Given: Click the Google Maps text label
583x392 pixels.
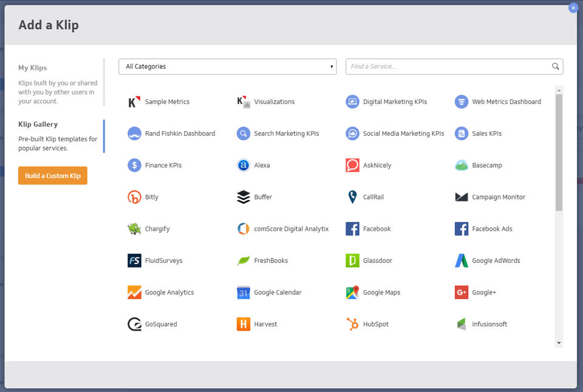Looking at the screenshot, I should point(382,292).
